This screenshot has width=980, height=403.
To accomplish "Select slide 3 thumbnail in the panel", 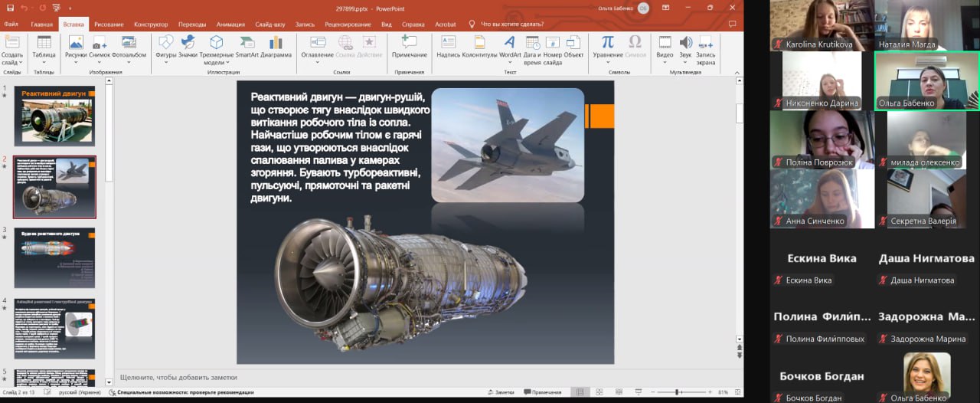I will click(x=54, y=257).
